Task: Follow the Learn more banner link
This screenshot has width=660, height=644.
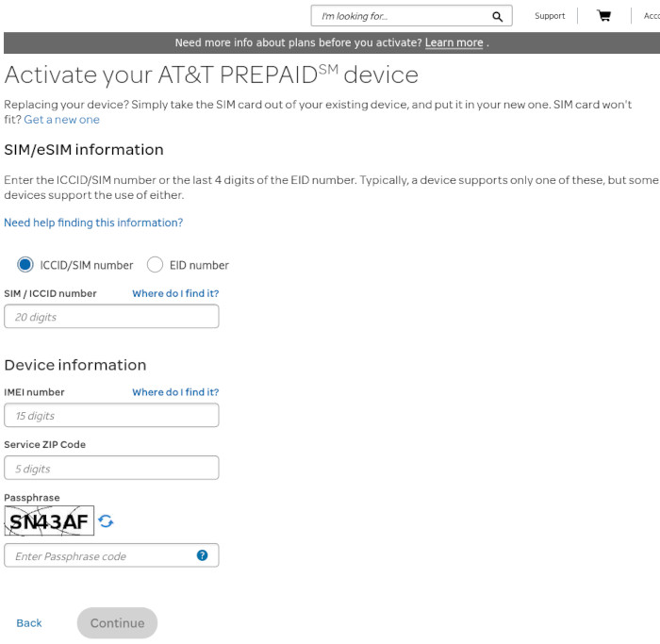Action: (454, 42)
